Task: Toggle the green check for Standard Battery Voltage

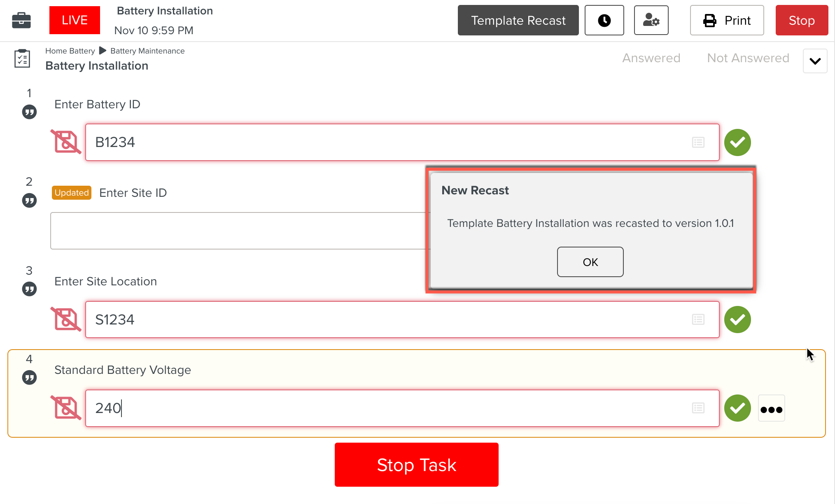Action: point(737,408)
